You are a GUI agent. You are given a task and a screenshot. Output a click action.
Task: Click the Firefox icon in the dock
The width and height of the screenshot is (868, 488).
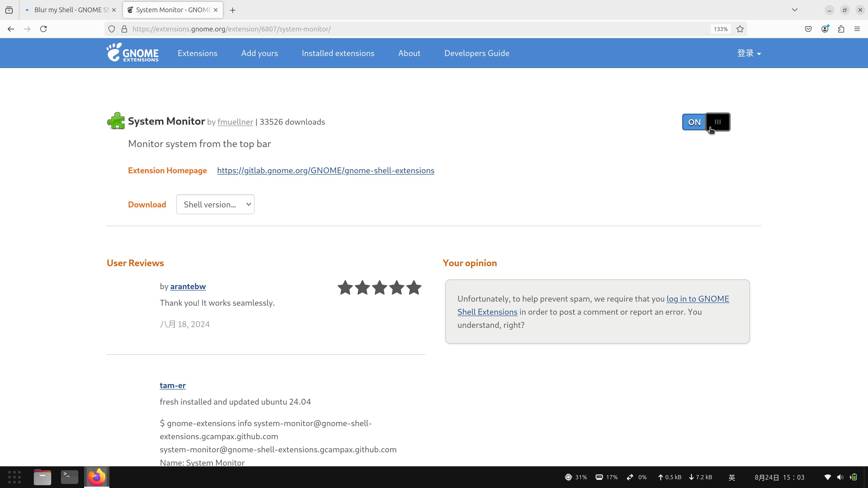click(97, 477)
